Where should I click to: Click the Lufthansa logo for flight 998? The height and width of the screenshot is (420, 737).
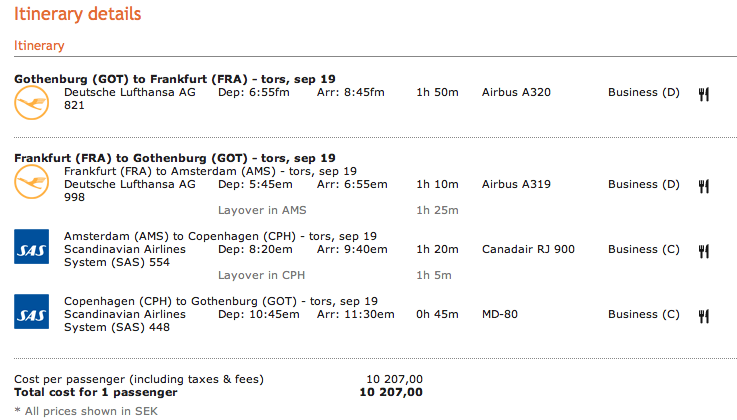pos(31,182)
